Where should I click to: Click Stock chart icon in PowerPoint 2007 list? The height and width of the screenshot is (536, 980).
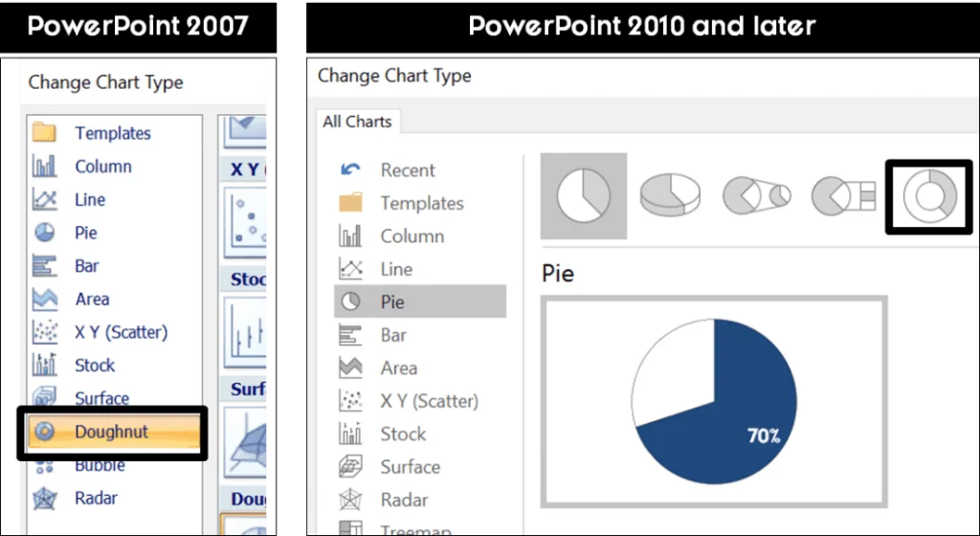pos(44,365)
